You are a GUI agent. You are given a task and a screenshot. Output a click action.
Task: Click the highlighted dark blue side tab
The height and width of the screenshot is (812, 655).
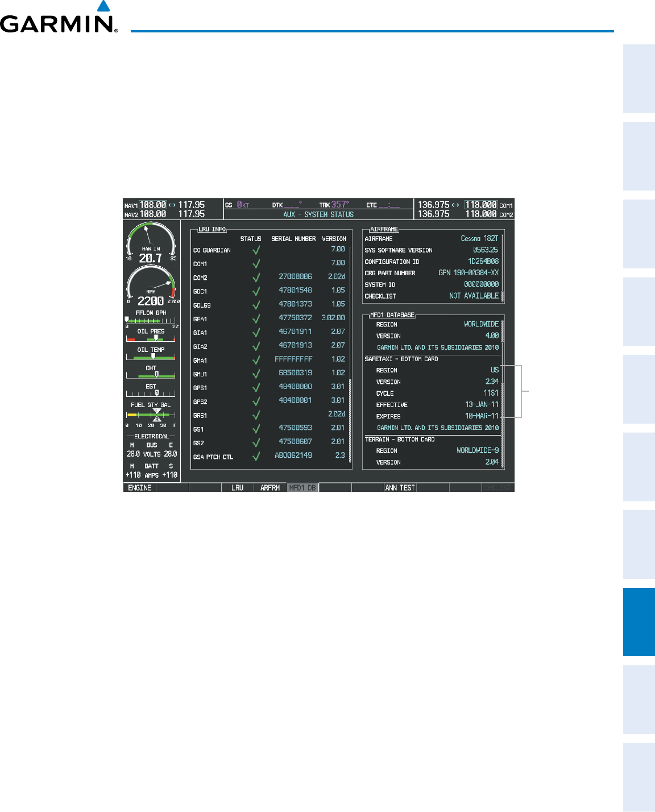[639, 622]
